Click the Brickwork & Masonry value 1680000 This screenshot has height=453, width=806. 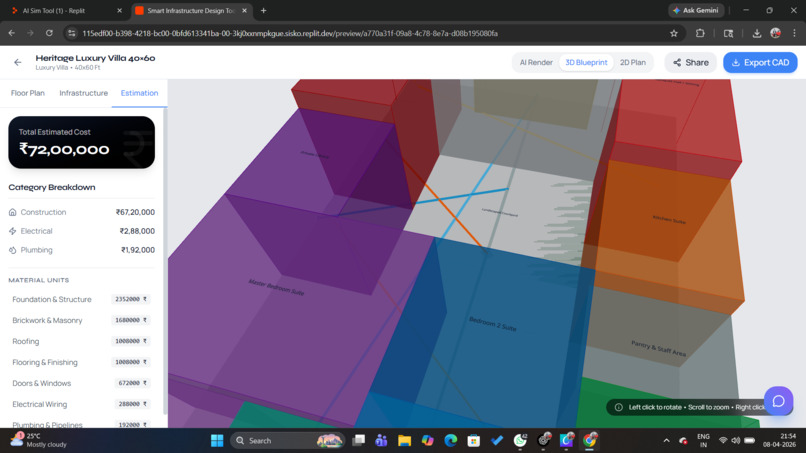pos(131,320)
